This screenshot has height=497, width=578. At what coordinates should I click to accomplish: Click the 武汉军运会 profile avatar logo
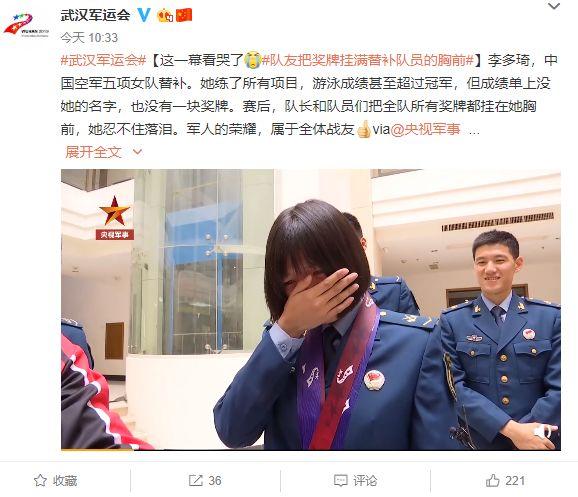click(x=26, y=25)
